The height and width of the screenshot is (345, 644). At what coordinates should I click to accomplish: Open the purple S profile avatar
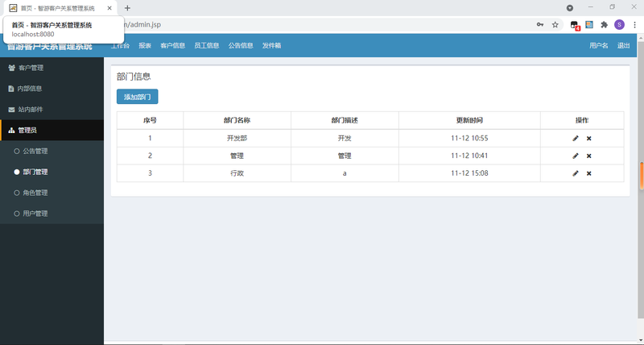pyautogui.click(x=619, y=25)
